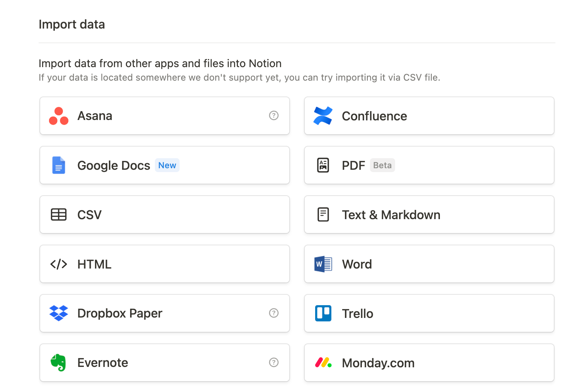Click the Trello board icon

coord(323,313)
